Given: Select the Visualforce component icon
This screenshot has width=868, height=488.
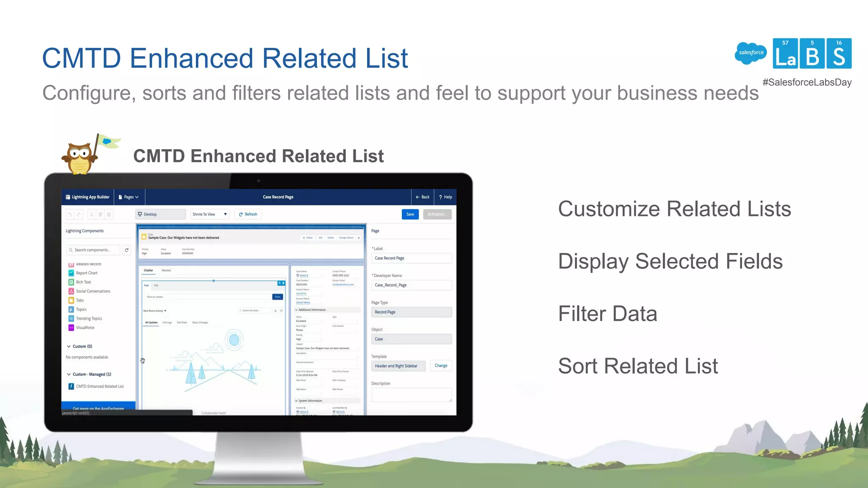Looking at the screenshot, I should pyautogui.click(x=71, y=327).
